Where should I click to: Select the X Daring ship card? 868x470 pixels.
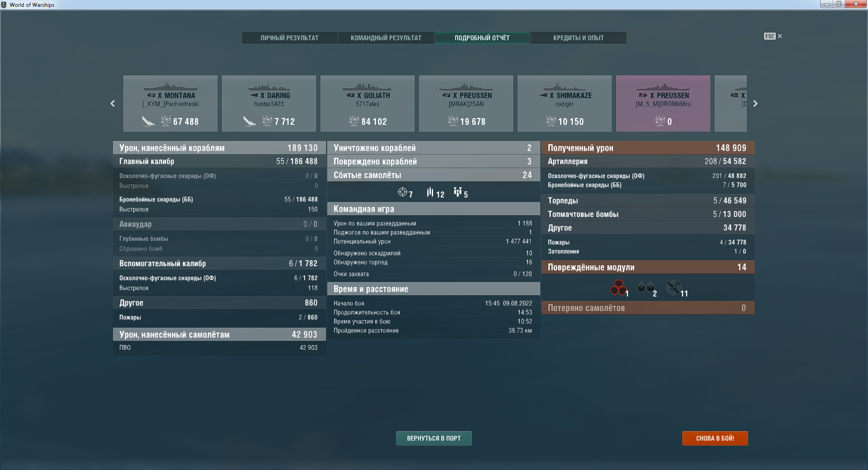pyautogui.click(x=269, y=103)
